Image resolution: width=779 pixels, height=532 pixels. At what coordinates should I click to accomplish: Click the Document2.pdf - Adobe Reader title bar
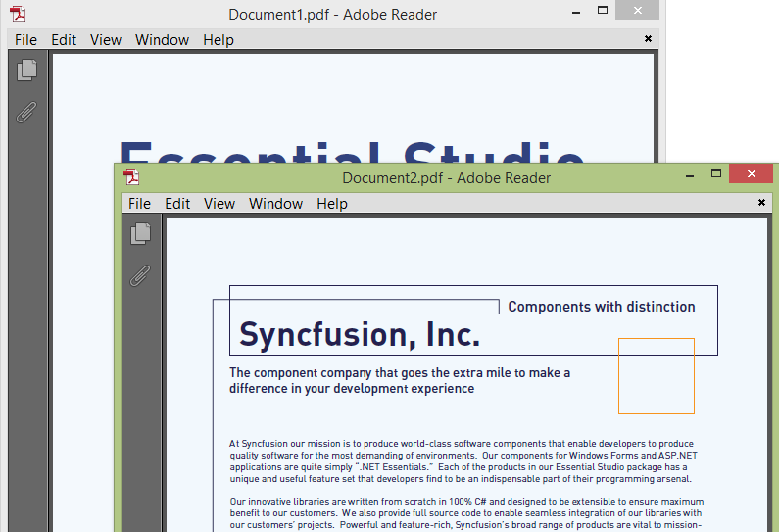click(x=446, y=178)
